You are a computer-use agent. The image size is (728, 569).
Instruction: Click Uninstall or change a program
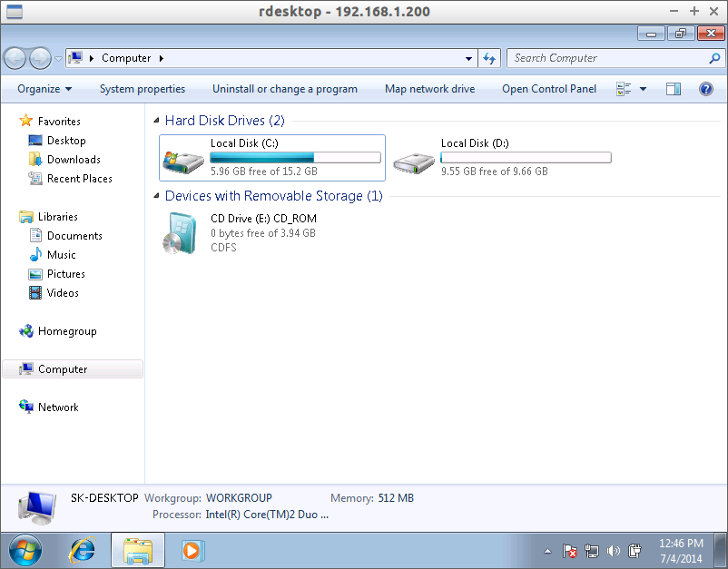tap(285, 89)
